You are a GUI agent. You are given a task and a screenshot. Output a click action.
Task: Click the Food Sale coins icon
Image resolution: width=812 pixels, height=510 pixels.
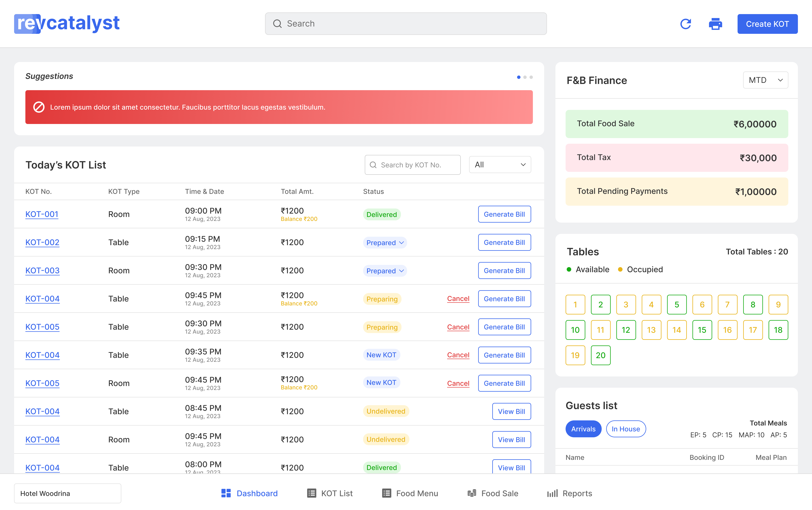click(x=472, y=493)
